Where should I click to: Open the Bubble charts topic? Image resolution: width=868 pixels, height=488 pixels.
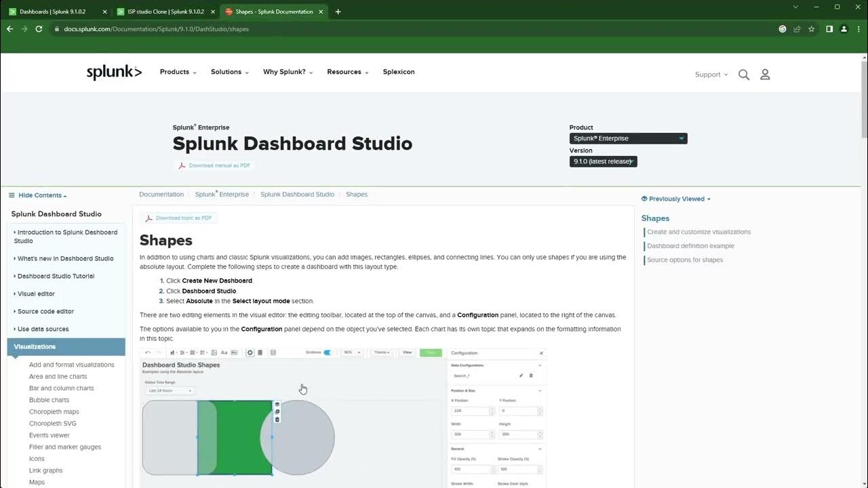pos(49,400)
